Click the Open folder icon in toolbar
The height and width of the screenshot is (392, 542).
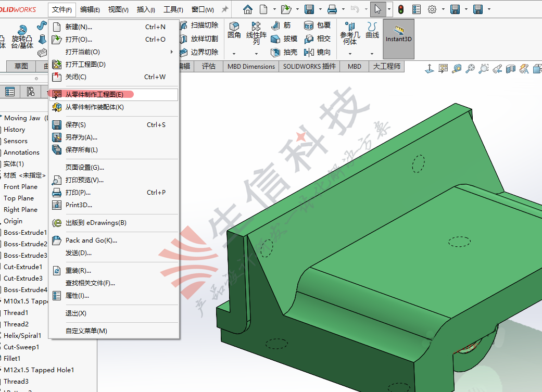coord(286,9)
